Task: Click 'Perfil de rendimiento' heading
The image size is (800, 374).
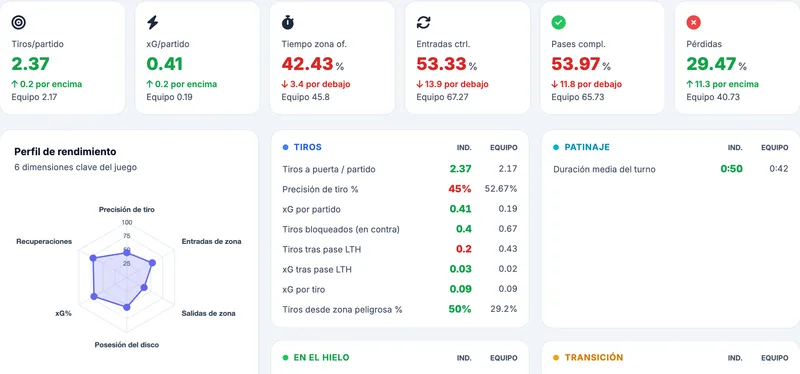Action: [65, 152]
